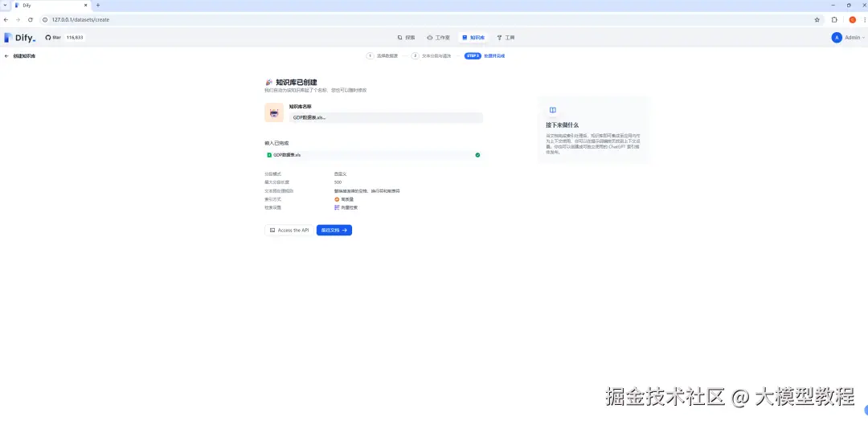This screenshot has height=421, width=868.
Task: Click the Admin avatar circle
Action: [837, 38]
